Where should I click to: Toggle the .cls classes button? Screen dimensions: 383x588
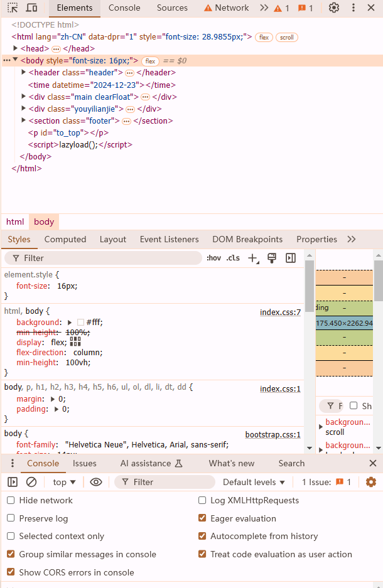pos(233,258)
